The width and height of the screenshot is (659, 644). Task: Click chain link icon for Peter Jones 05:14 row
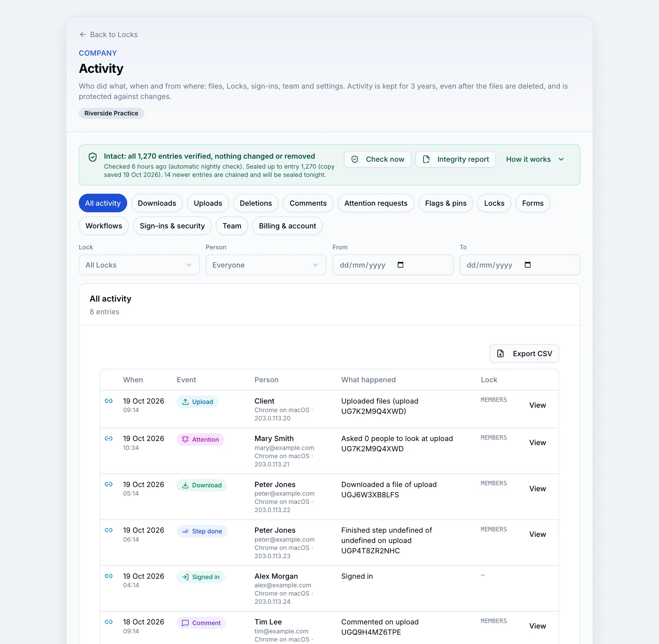click(109, 484)
